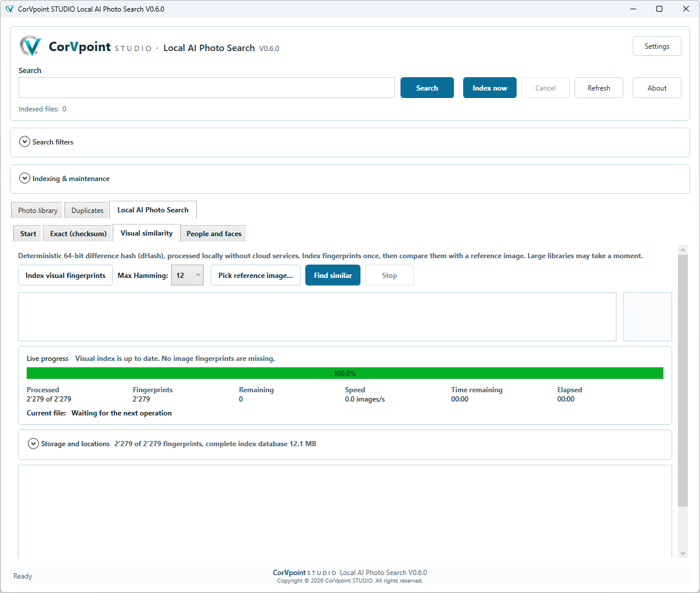700x593 pixels.
Task: Go to the Start sub-tab
Action: pyautogui.click(x=28, y=233)
